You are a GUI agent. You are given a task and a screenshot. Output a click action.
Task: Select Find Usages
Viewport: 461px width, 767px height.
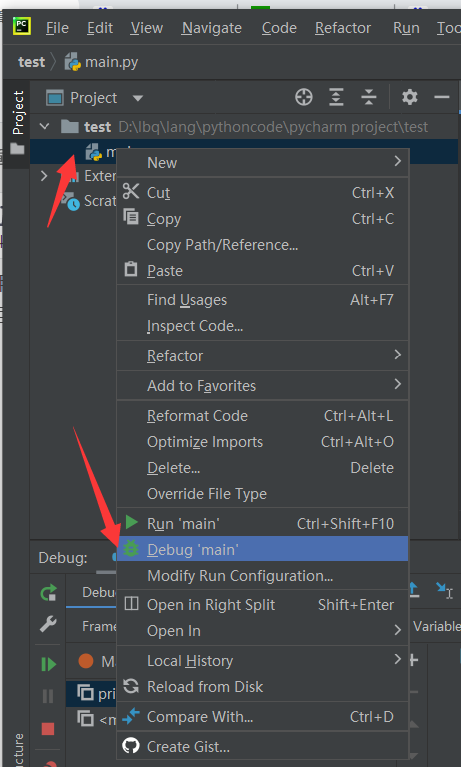[262, 300]
